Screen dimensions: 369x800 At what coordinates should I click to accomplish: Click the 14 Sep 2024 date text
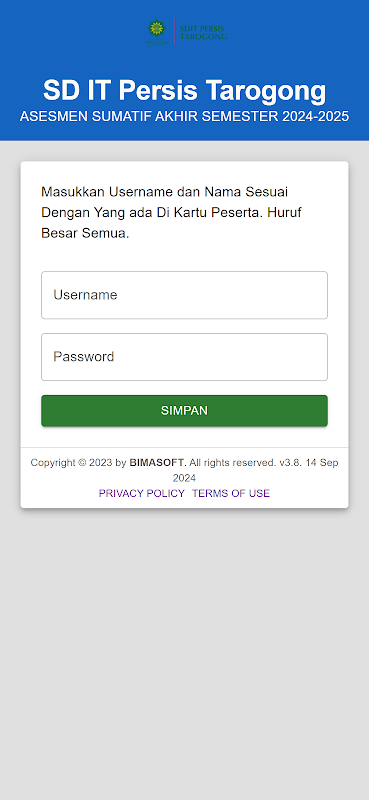[x=255, y=470]
